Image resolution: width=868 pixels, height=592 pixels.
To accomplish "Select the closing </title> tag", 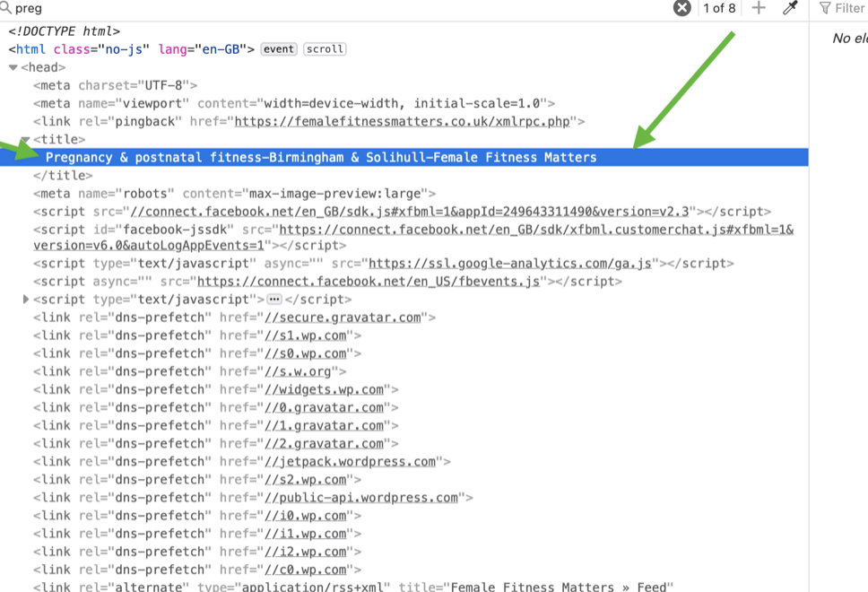I will tap(63, 176).
